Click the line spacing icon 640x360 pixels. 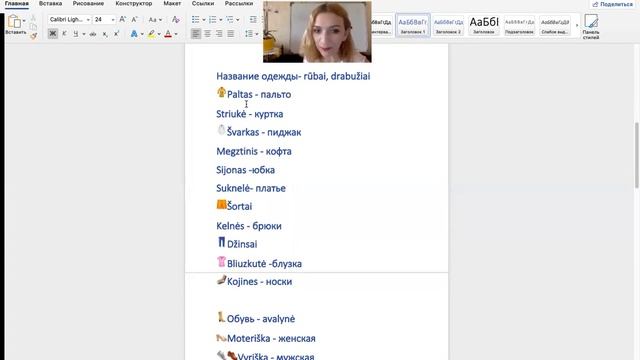point(249,34)
